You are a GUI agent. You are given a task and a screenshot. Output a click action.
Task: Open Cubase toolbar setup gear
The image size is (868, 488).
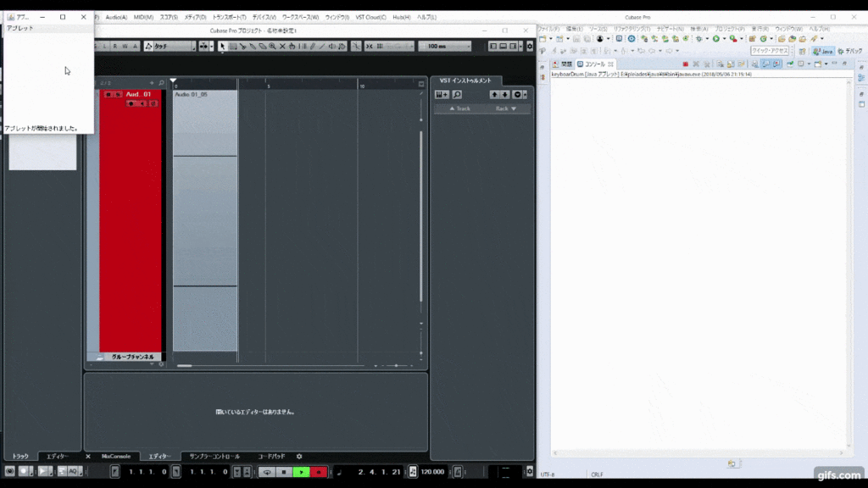[529, 47]
